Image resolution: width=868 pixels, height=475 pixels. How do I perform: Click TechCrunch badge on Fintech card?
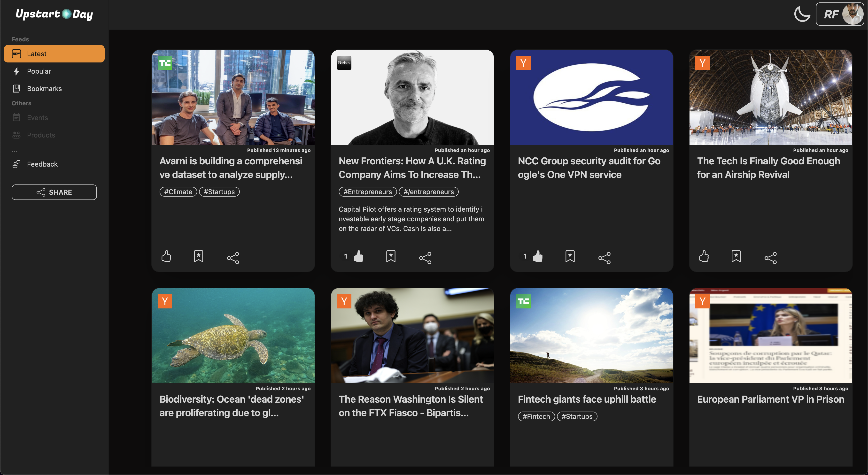[523, 301]
